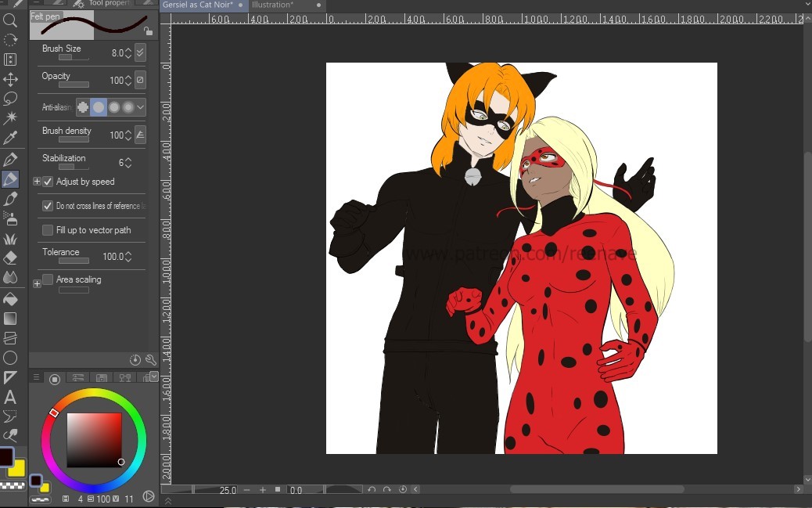Select the Lasso selection tool
Image resolution: width=812 pixels, height=508 pixels.
click(x=10, y=99)
